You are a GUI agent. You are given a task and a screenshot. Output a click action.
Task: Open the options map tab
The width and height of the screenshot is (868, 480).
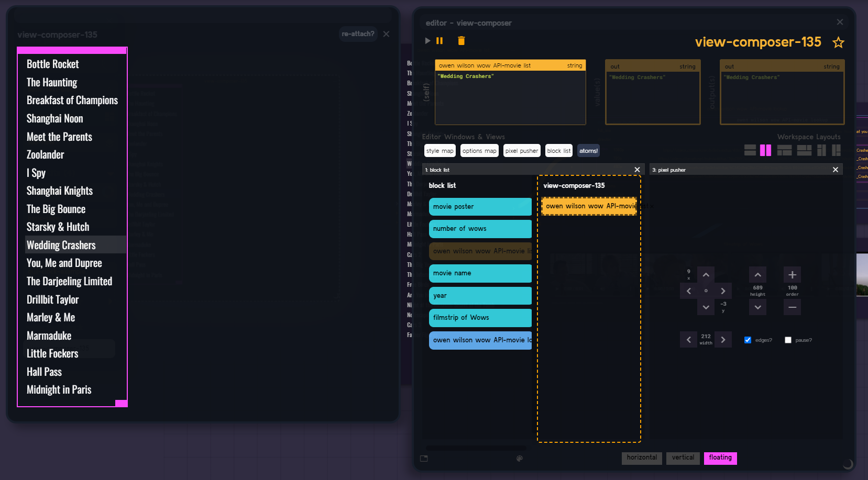coord(479,151)
